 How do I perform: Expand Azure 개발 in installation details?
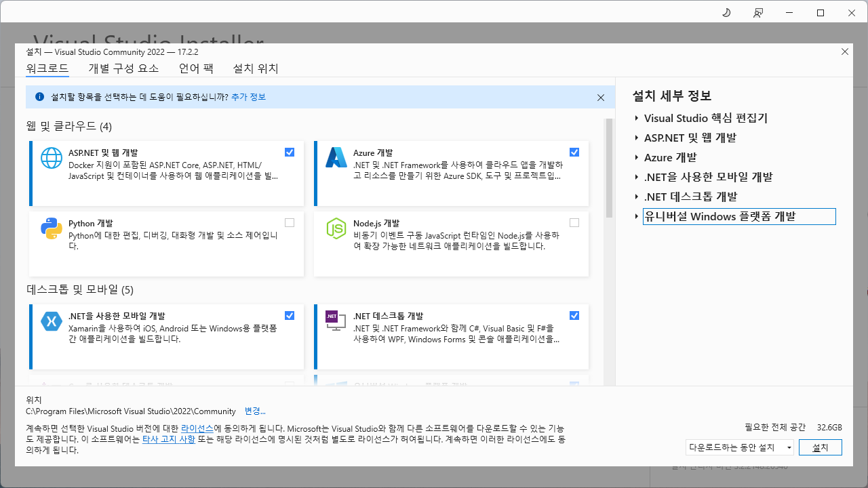637,157
